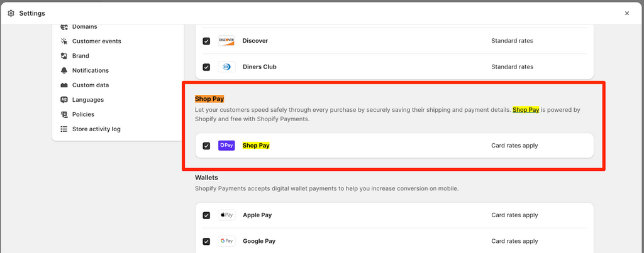Uncheck the Diners Club checkbox

tap(206, 67)
